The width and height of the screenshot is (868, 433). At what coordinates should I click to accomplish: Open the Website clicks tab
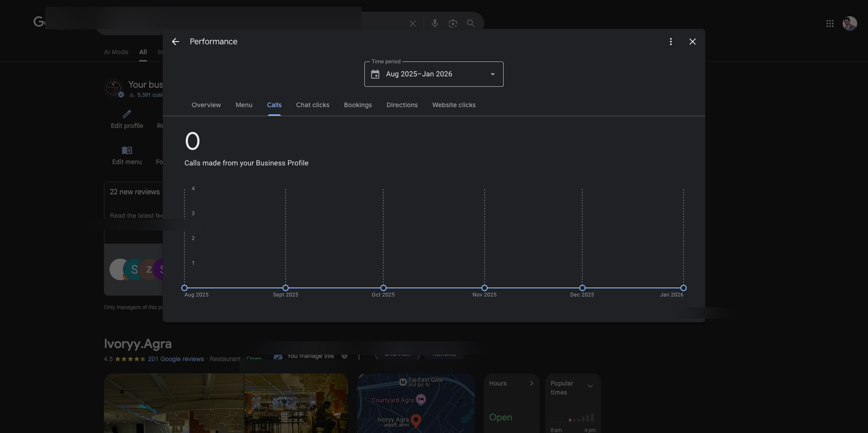click(454, 105)
